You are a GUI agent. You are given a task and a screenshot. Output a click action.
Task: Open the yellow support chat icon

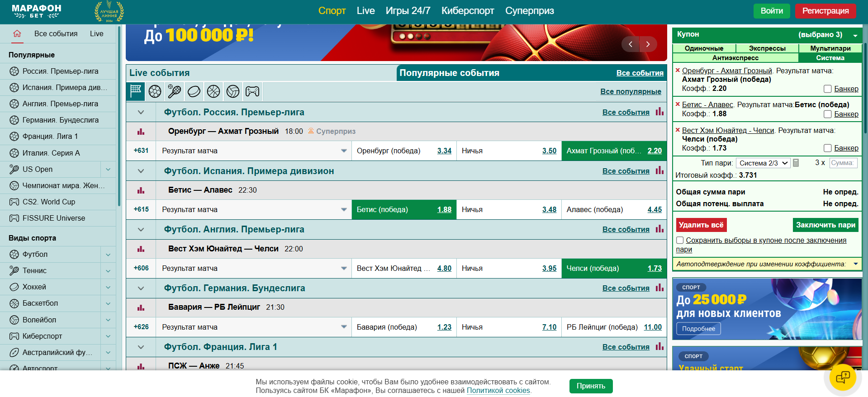pyautogui.click(x=843, y=377)
